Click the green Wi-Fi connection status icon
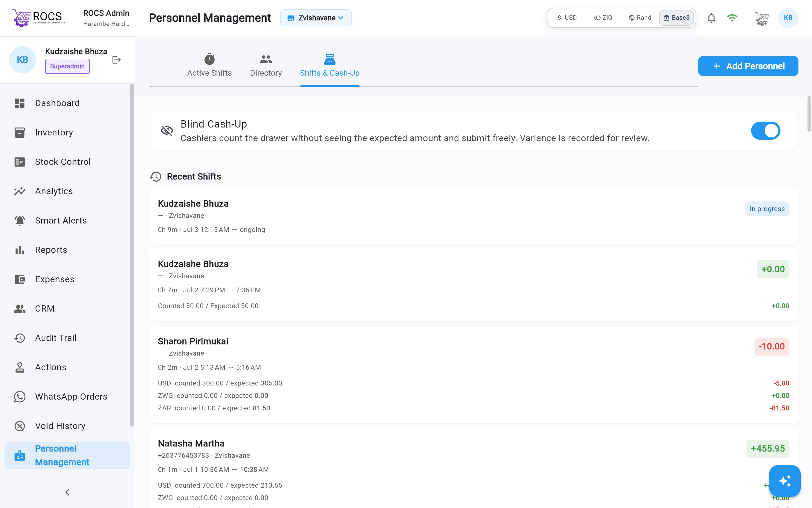The height and width of the screenshot is (508, 812). tap(732, 18)
